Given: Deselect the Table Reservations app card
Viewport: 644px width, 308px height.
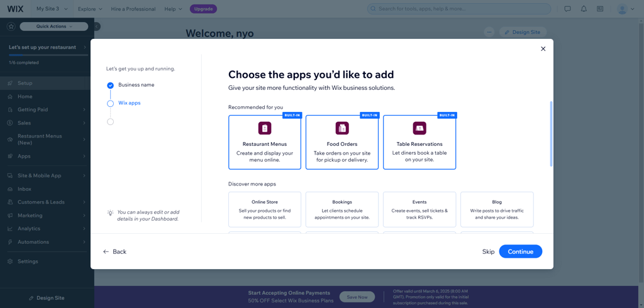Looking at the screenshot, I should point(419,142).
